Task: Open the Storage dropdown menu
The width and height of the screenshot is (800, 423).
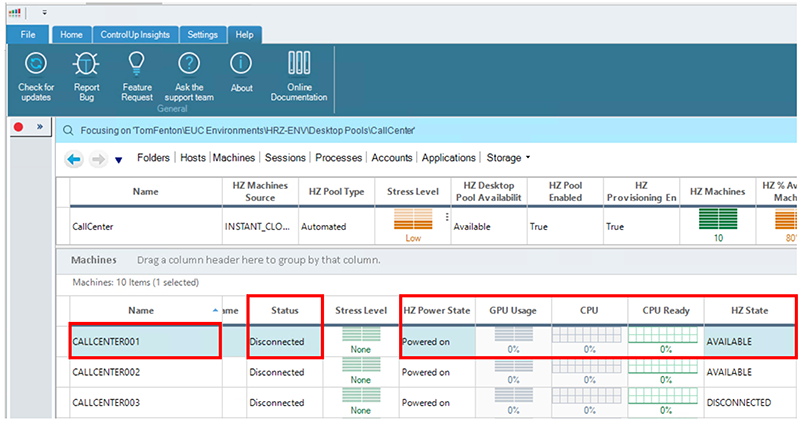Action: [508, 158]
